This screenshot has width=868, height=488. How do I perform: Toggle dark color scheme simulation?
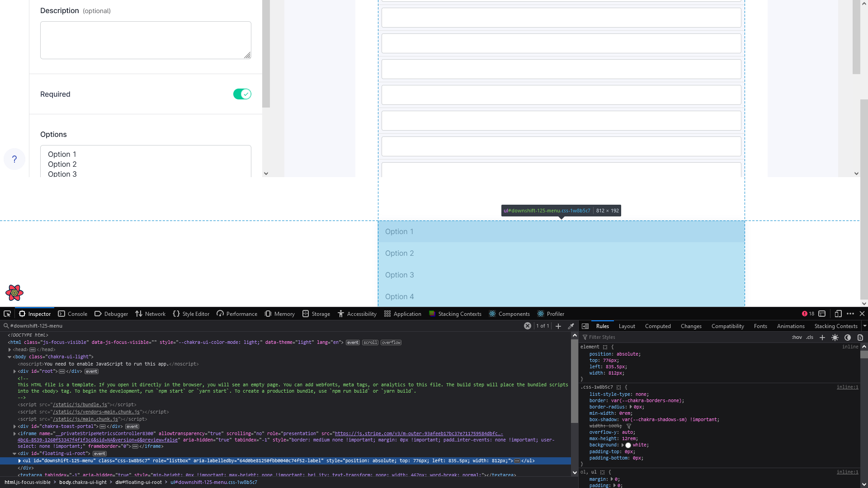847,338
